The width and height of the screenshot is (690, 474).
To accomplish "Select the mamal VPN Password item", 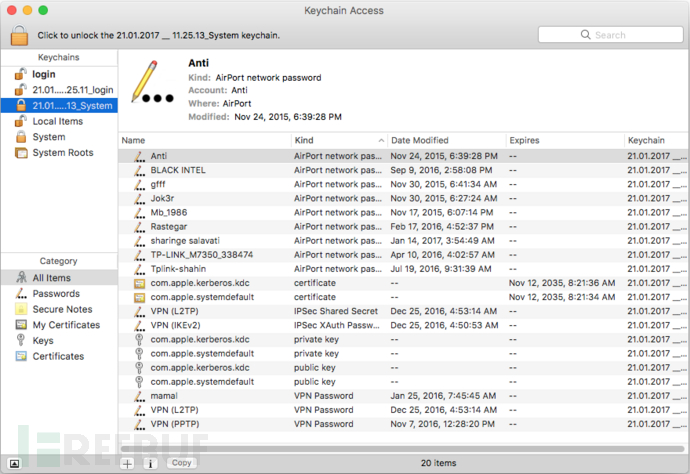I will 403,396.
